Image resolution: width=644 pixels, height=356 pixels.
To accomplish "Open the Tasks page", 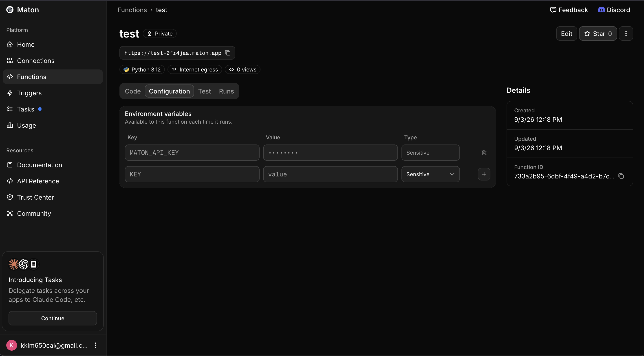I will click(53, 109).
